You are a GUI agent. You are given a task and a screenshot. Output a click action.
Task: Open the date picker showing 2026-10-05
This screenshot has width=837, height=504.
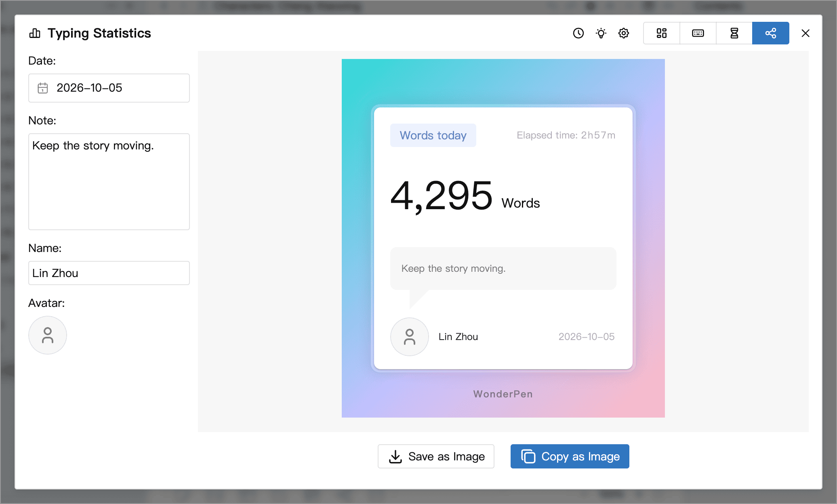click(109, 88)
